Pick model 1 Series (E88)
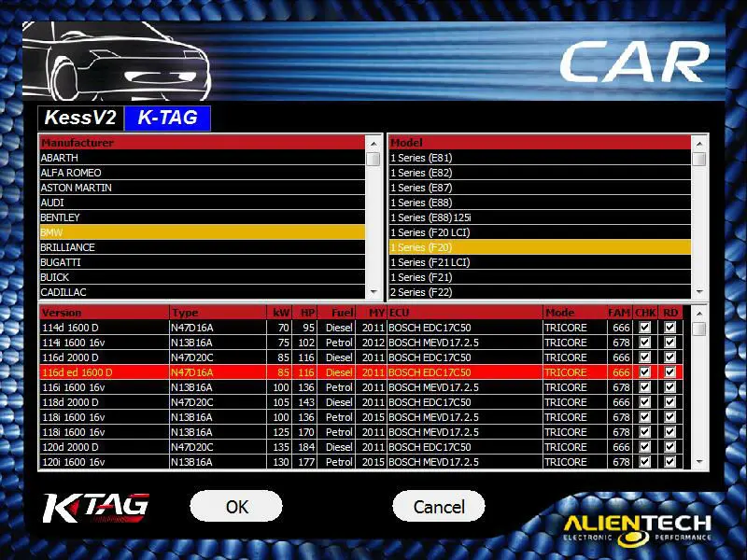The width and height of the screenshot is (747, 560). click(540, 203)
